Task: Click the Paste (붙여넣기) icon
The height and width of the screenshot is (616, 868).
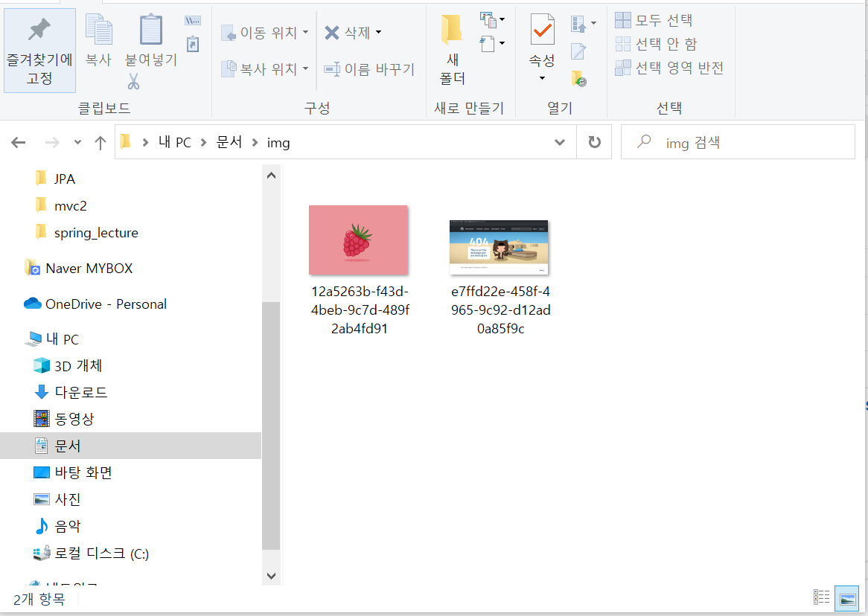Action: click(150, 33)
